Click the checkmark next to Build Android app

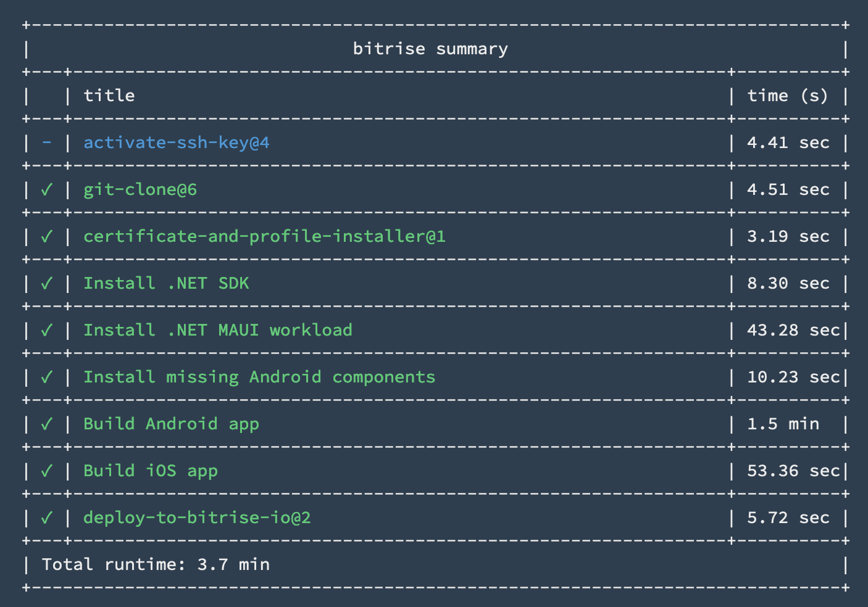click(x=46, y=424)
